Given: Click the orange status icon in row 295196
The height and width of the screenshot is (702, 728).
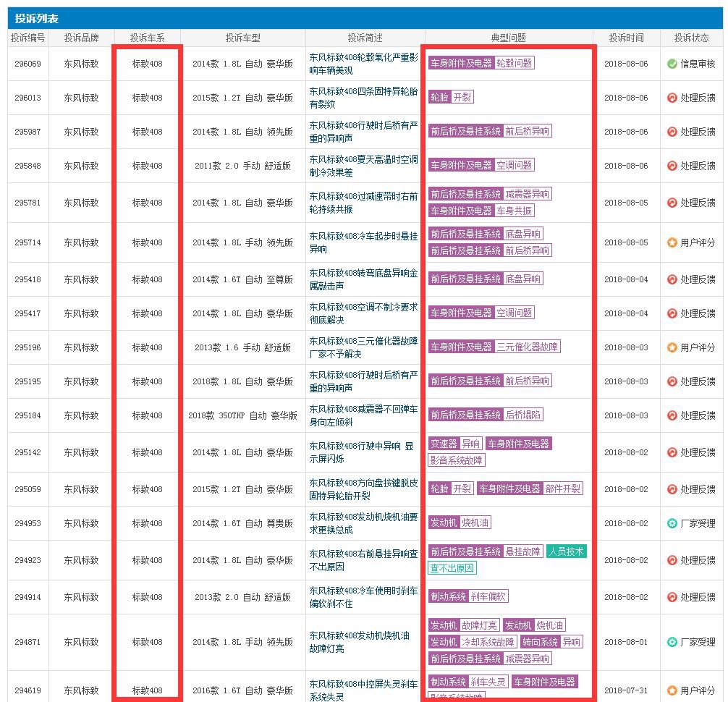Looking at the screenshot, I should [x=672, y=347].
